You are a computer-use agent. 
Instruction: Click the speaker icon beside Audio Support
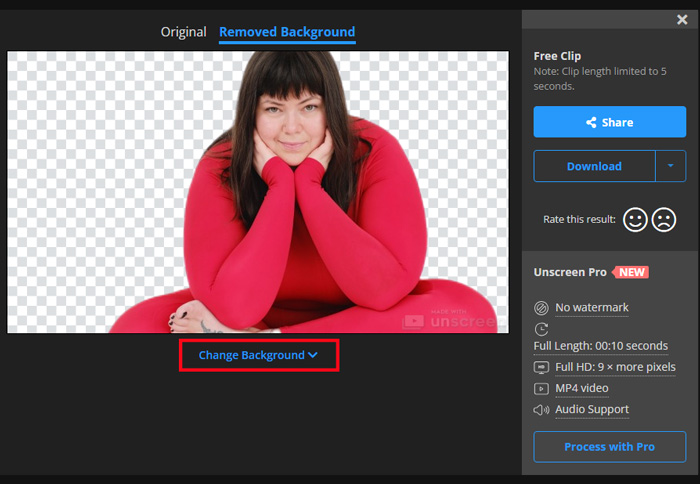(541, 409)
